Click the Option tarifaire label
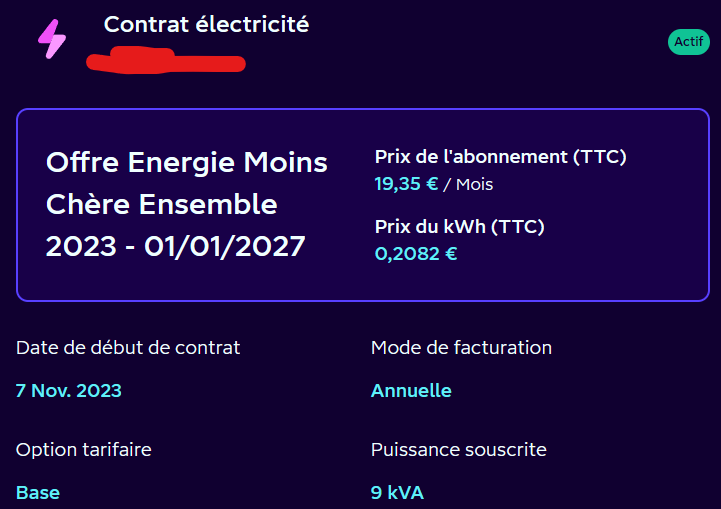 pyautogui.click(x=83, y=450)
